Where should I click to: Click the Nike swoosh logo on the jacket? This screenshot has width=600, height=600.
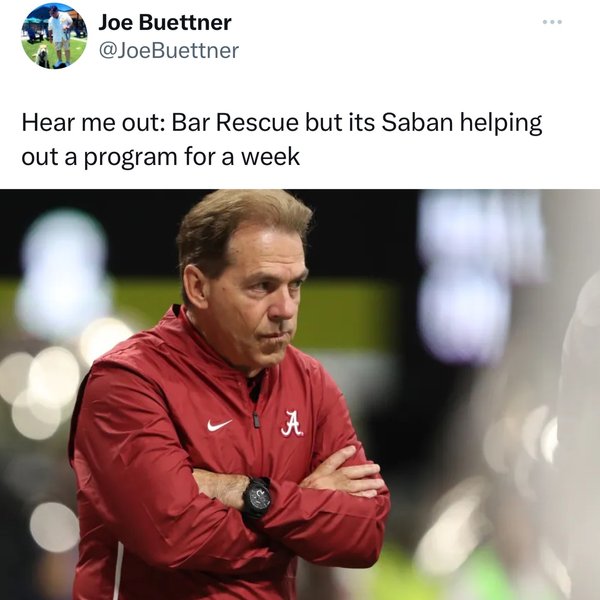tap(219, 425)
